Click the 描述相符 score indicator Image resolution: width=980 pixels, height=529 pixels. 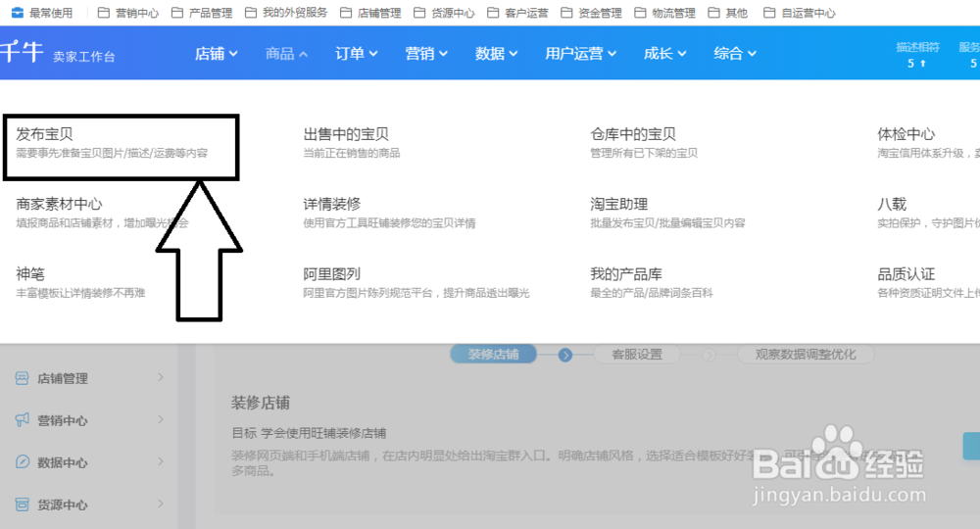pos(917,54)
